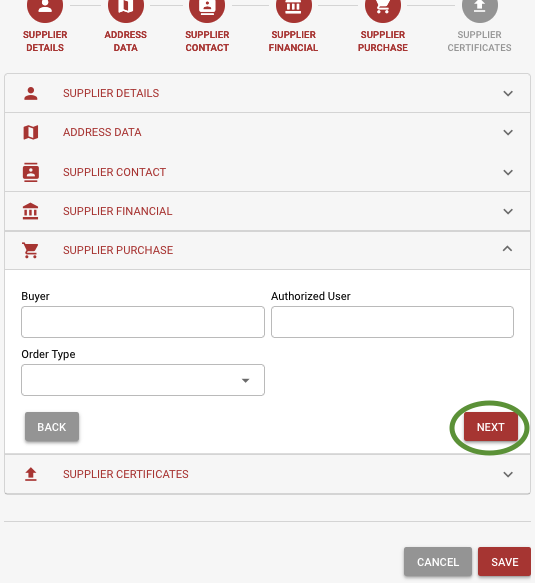Image resolution: width=535 pixels, height=583 pixels.
Task: Click the cart icon in Supplier Purchase header
Action: [30, 250]
